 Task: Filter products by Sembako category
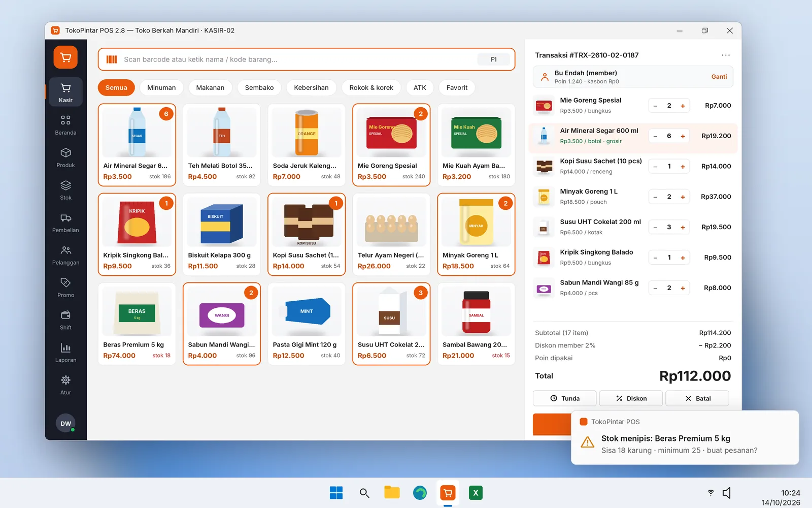point(259,87)
